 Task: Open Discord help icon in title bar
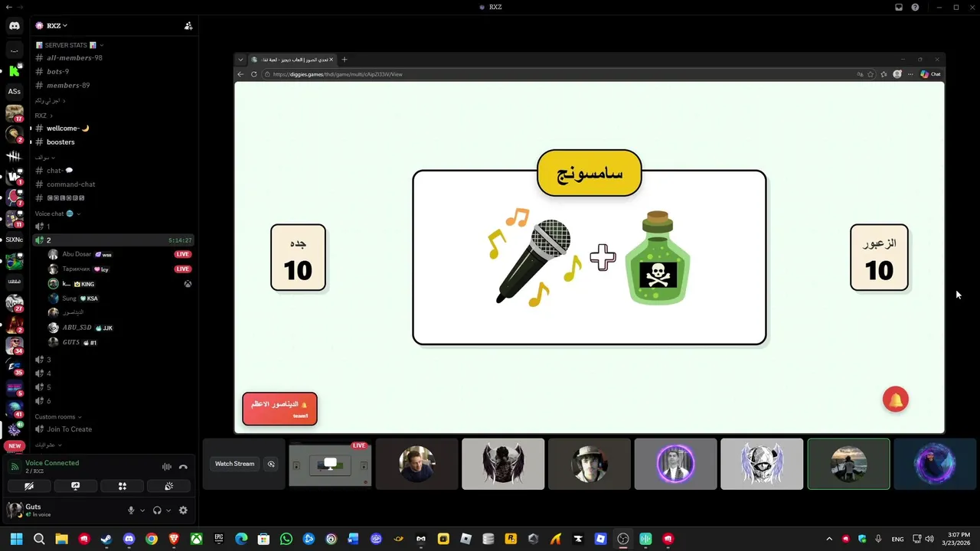click(915, 7)
